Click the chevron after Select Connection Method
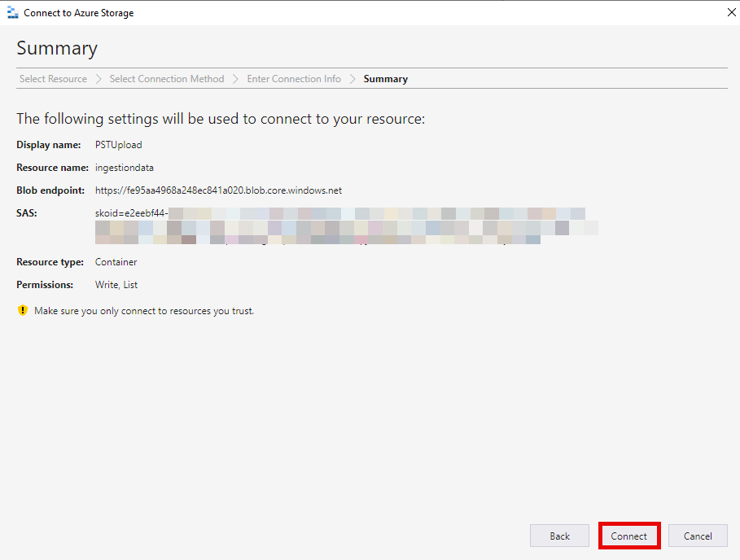The height and width of the screenshot is (560, 740). pyautogui.click(x=235, y=79)
